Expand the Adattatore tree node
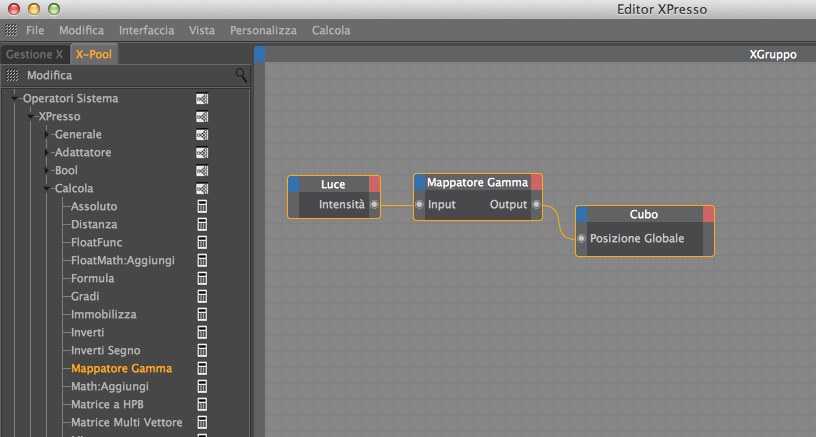The width and height of the screenshot is (816, 437). tap(47, 152)
